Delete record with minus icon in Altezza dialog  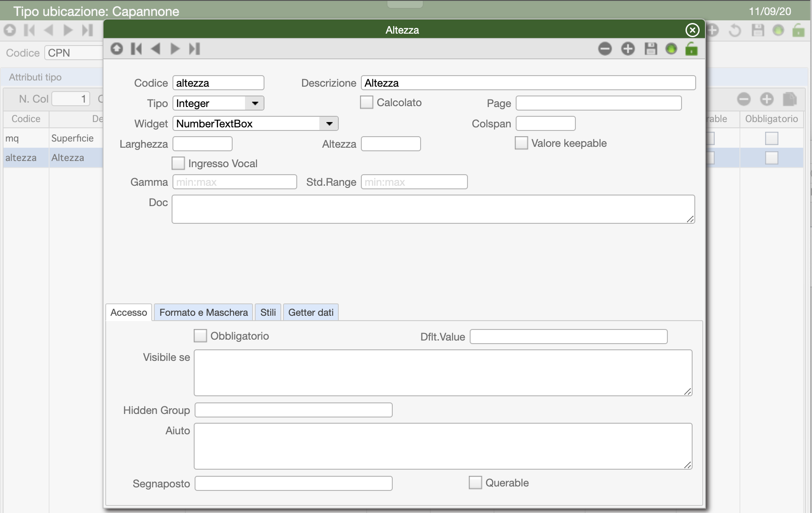[605, 49]
